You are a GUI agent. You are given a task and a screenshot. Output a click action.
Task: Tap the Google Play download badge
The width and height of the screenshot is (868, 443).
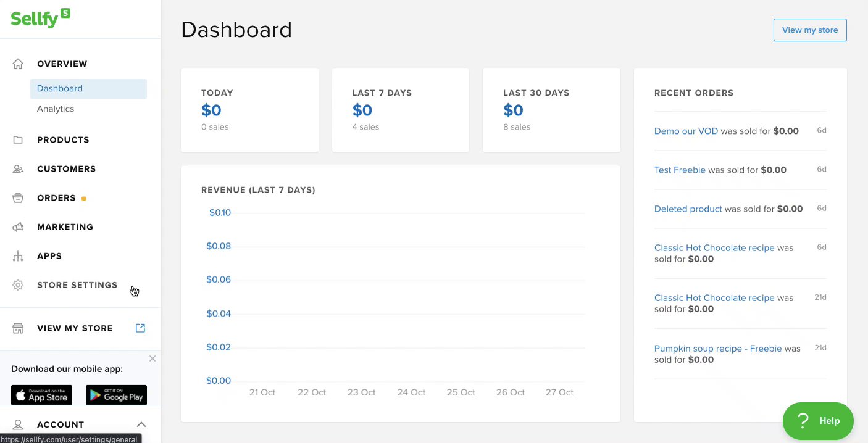coord(116,395)
